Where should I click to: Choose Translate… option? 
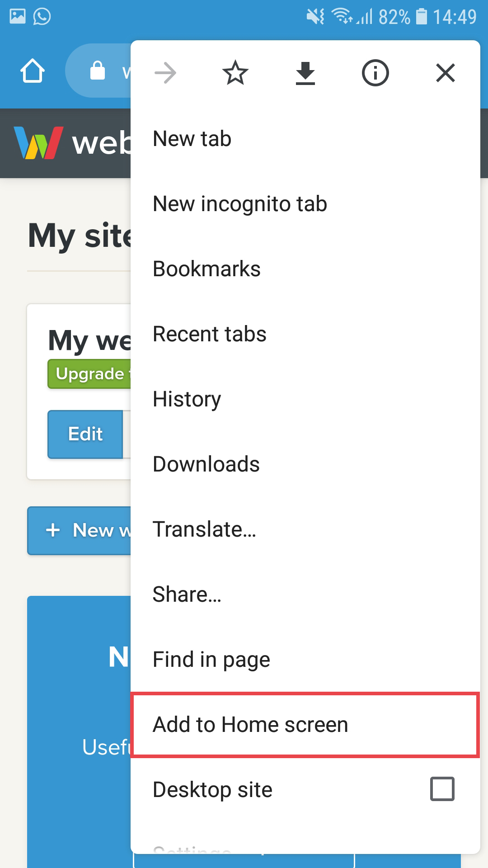[x=204, y=529]
